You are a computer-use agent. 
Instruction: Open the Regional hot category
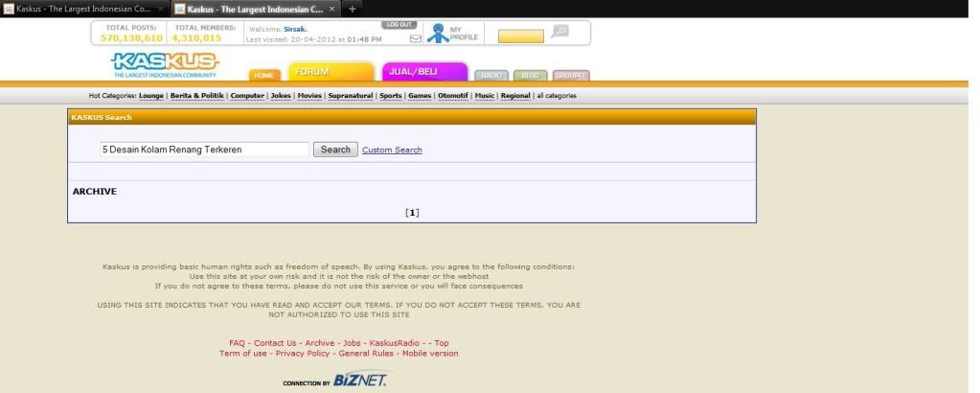click(515, 96)
